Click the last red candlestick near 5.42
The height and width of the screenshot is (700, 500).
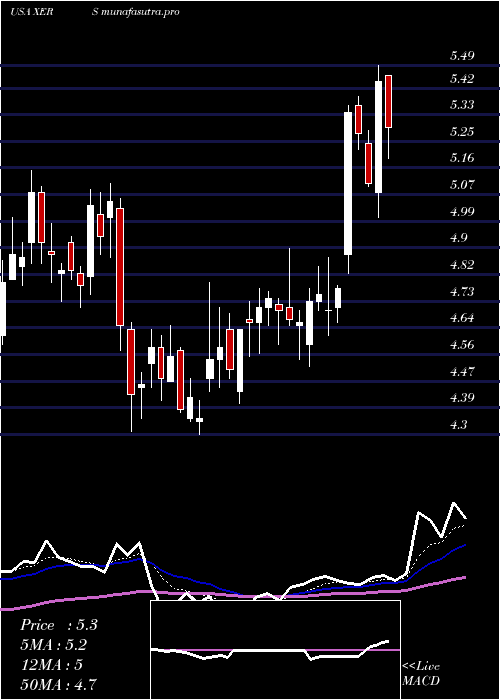(x=388, y=101)
